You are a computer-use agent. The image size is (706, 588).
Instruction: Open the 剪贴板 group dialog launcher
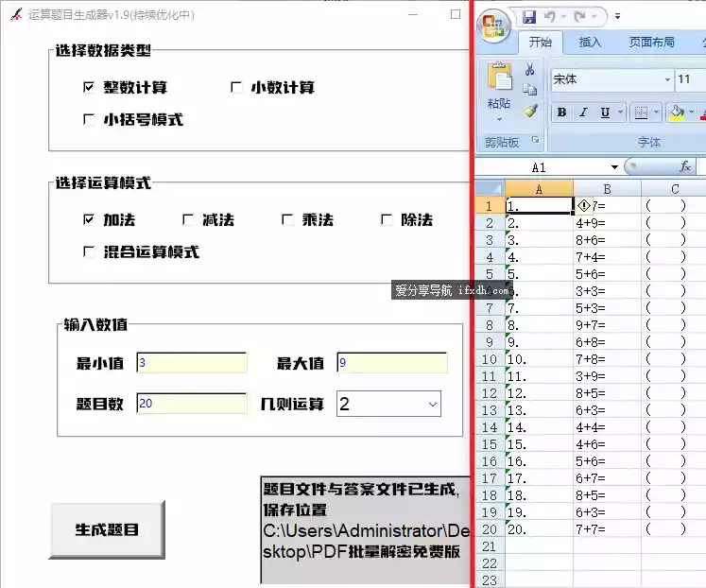point(535,140)
